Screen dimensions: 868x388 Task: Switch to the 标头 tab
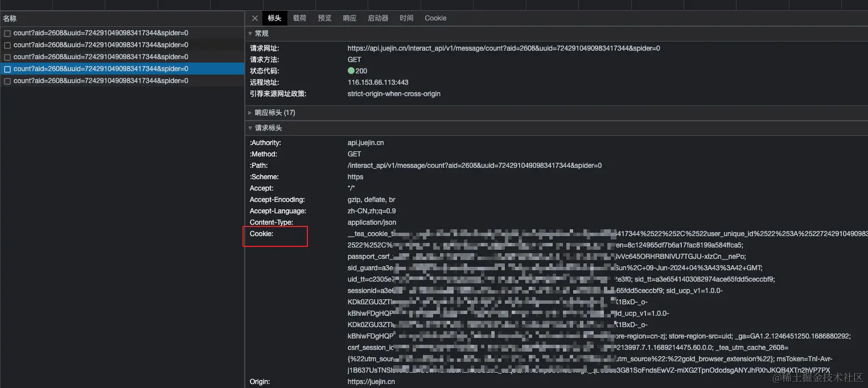[x=274, y=18]
